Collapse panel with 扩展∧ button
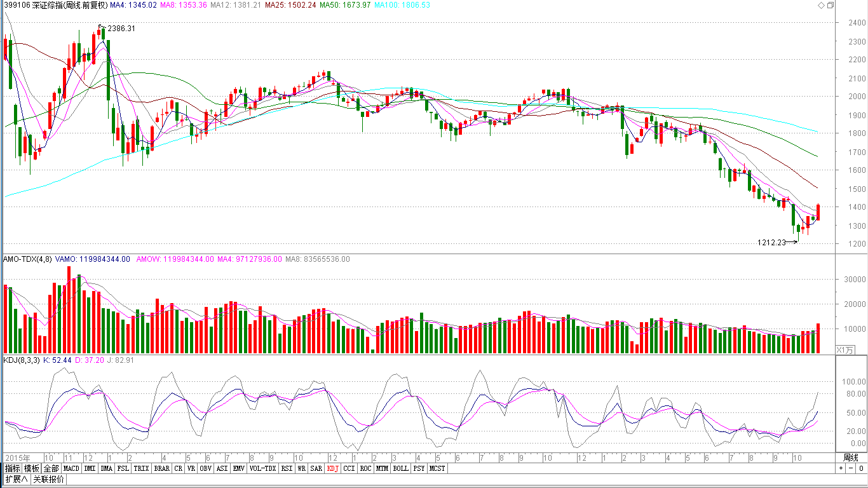 coord(17,479)
